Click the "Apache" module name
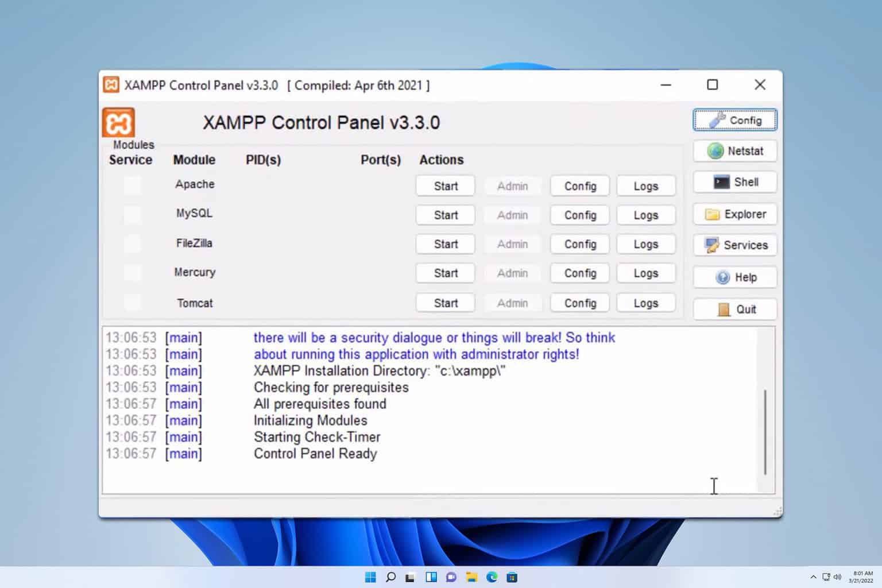Image resolution: width=882 pixels, height=588 pixels. (x=195, y=184)
